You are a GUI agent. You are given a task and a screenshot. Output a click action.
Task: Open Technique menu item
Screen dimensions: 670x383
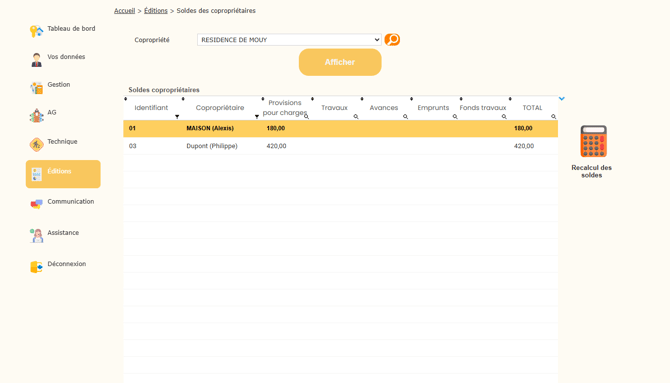(62, 141)
